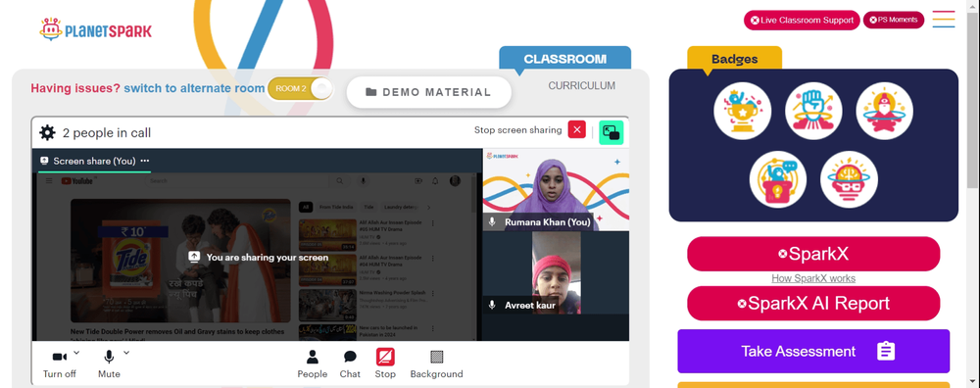Click the red stop screen sharing X
The height and width of the screenshot is (388, 980).
577,130
